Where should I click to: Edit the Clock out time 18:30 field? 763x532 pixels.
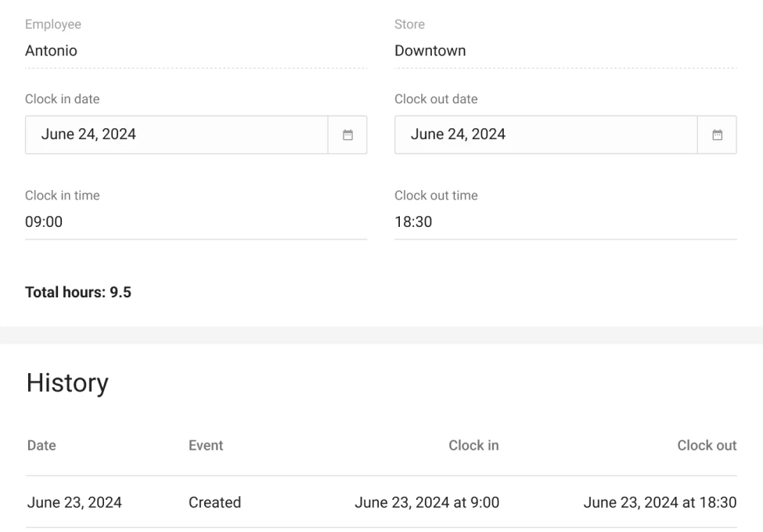point(565,222)
